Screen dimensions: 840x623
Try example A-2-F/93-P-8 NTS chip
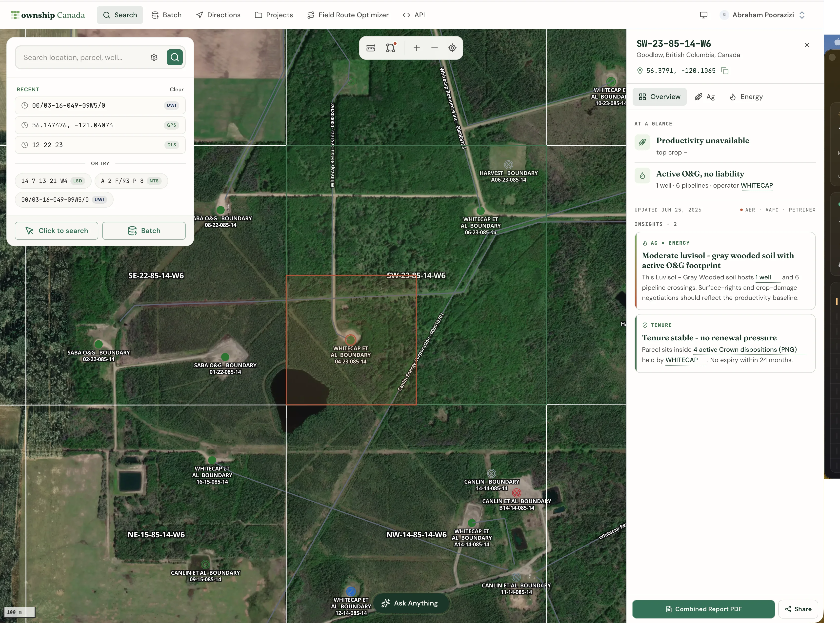pos(131,181)
